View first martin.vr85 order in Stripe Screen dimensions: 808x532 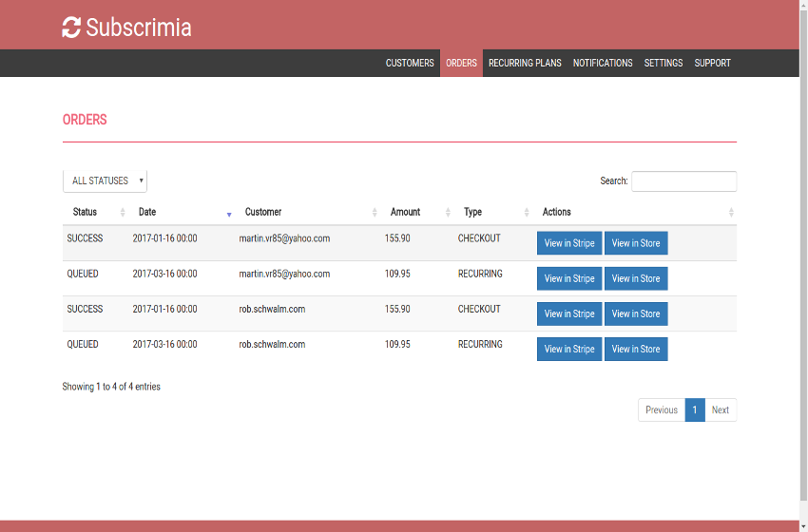tap(569, 243)
